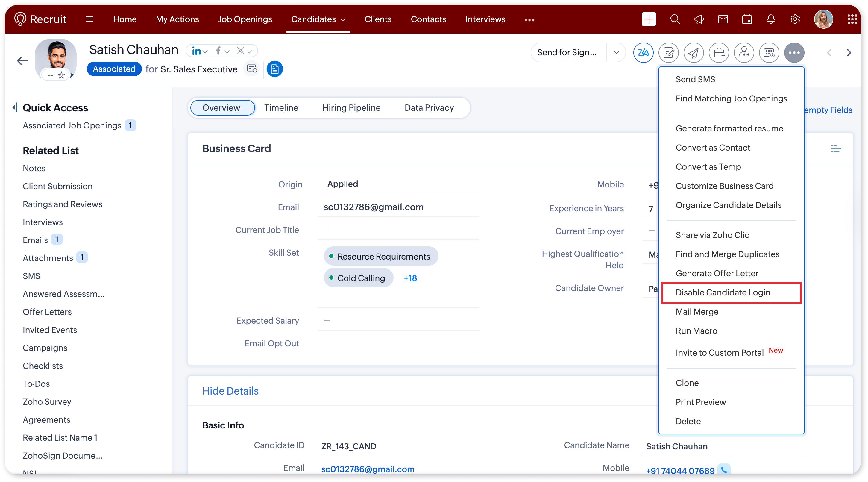Image resolution: width=868 pixels, height=482 pixels.
Task: Click the Hide Details link
Action: point(230,391)
